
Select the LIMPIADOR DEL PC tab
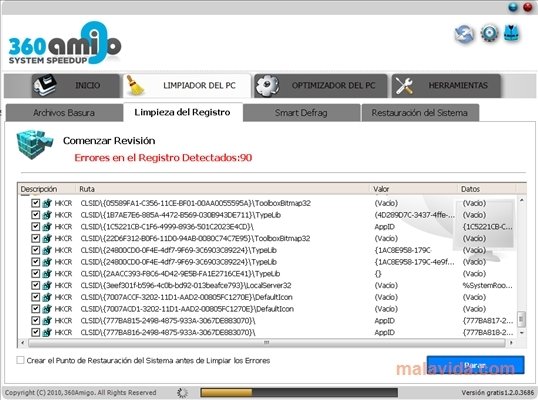coord(187,86)
